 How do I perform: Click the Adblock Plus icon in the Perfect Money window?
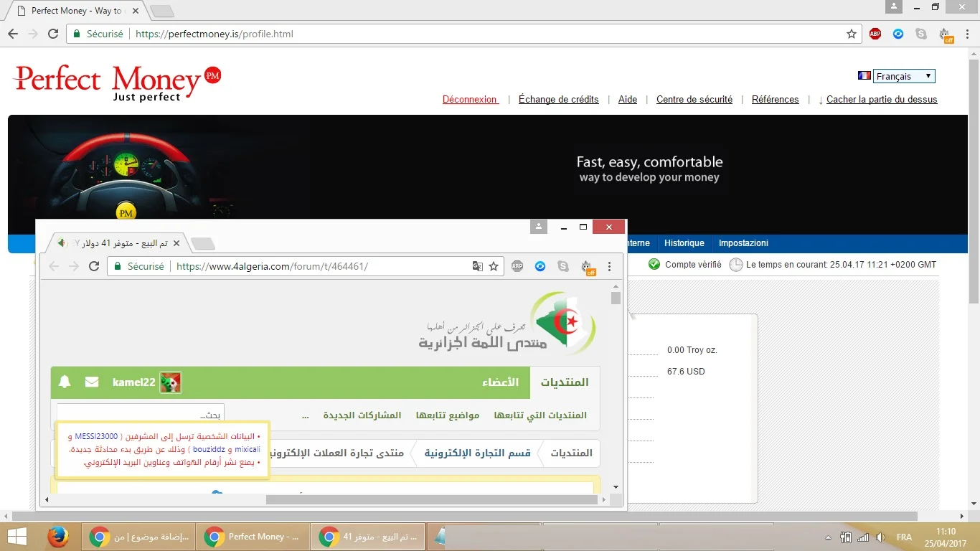pyautogui.click(x=875, y=34)
